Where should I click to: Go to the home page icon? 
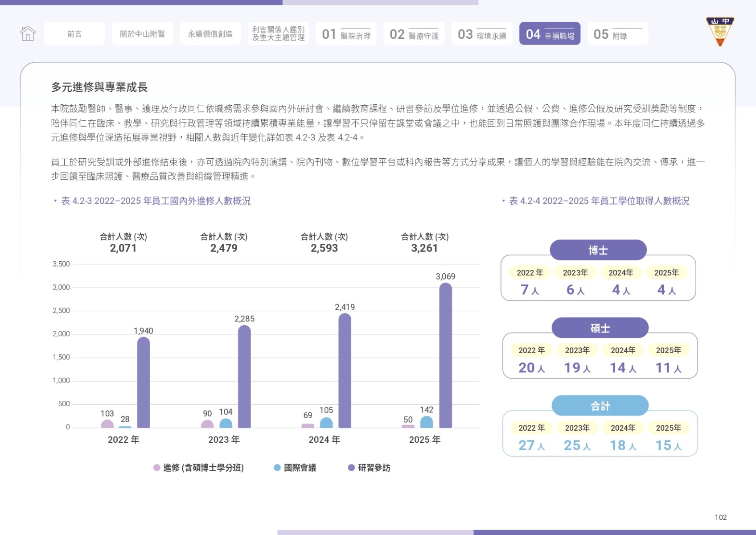(x=28, y=33)
